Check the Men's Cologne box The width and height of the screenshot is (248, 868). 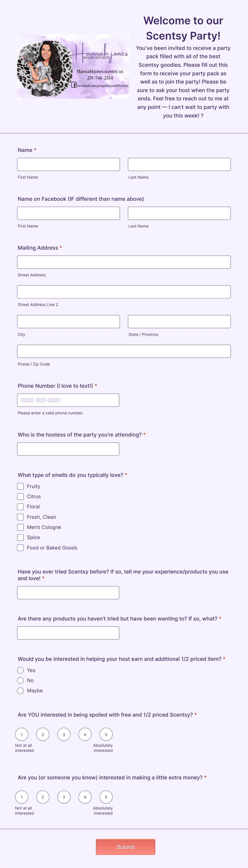click(x=20, y=527)
